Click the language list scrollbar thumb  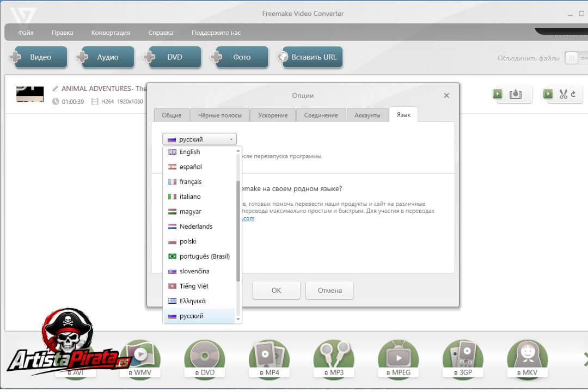click(x=238, y=231)
